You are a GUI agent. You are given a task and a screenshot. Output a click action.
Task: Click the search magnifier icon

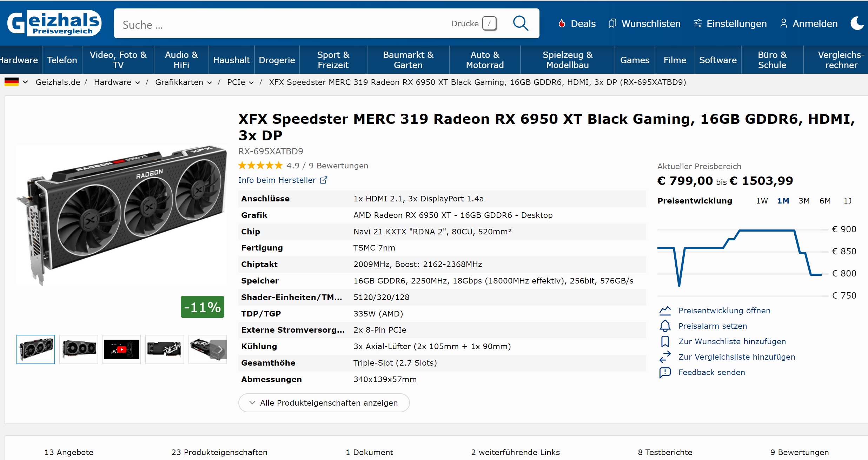click(520, 24)
